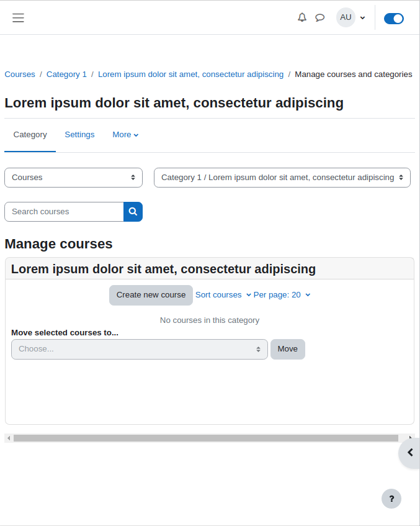Click the AU user avatar
This screenshot has height=526, width=420.
[346, 17]
